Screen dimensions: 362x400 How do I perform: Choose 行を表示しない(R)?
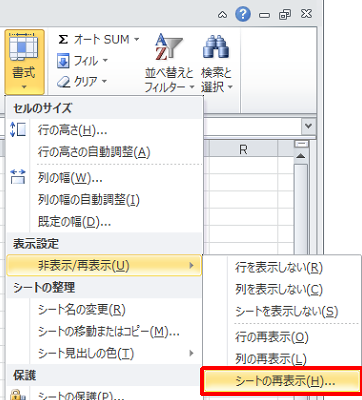click(x=282, y=267)
